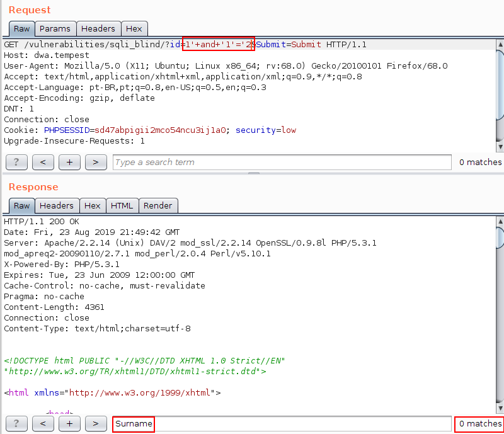Switch to the Response Render tab
This screenshot has height=434, width=504.
(x=157, y=205)
